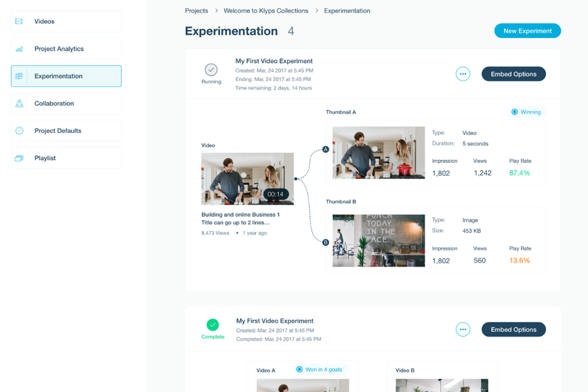Screen dimensions: 588x392
Task: Open Project Defaults settings
Action: (x=66, y=131)
